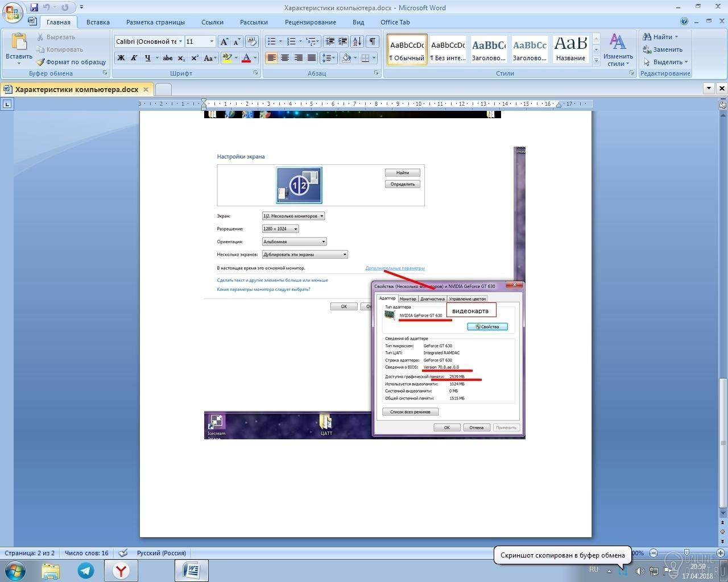The height and width of the screenshot is (582, 728).
Task: Open the Вид (View) ribbon tab
Action: tap(358, 22)
